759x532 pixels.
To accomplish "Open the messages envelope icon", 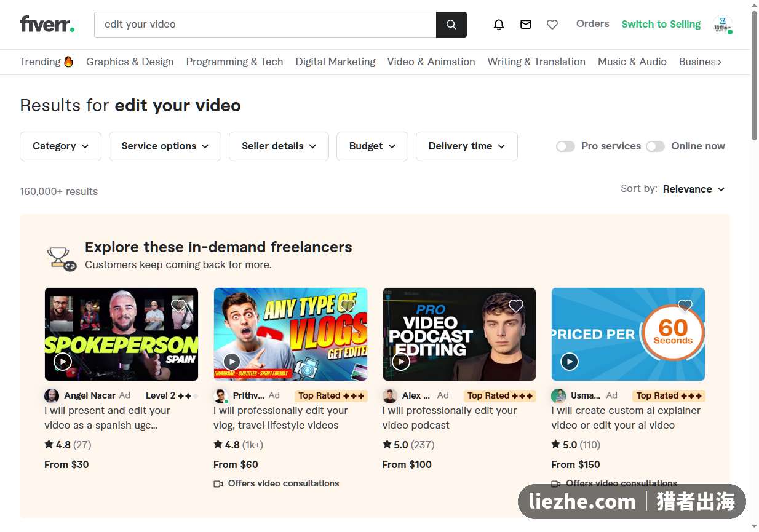I will pos(526,25).
